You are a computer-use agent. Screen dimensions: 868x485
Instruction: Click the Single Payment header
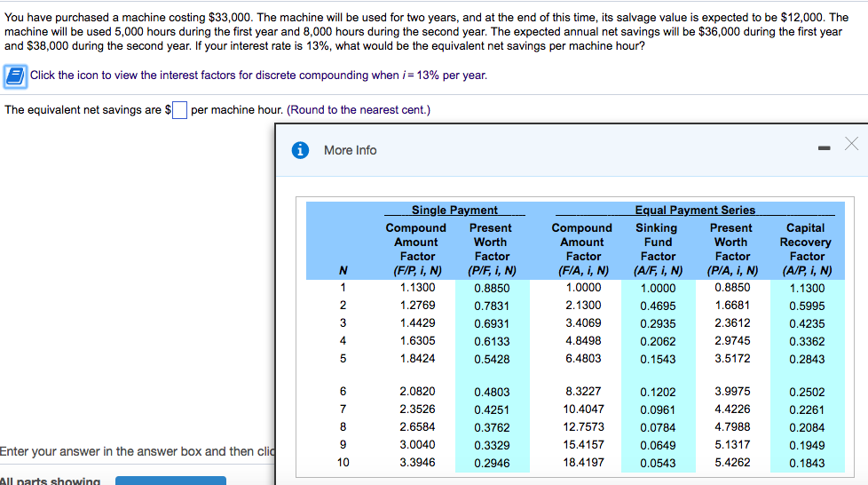pos(454,210)
